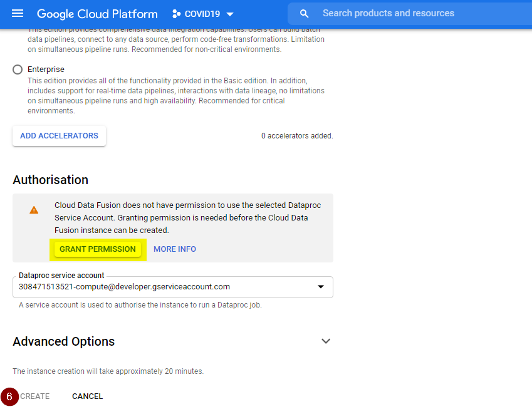Image resolution: width=532 pixels, height=419 pixels.
Task: Open the main navigation hamburger menu
Action: pos(18,14)
